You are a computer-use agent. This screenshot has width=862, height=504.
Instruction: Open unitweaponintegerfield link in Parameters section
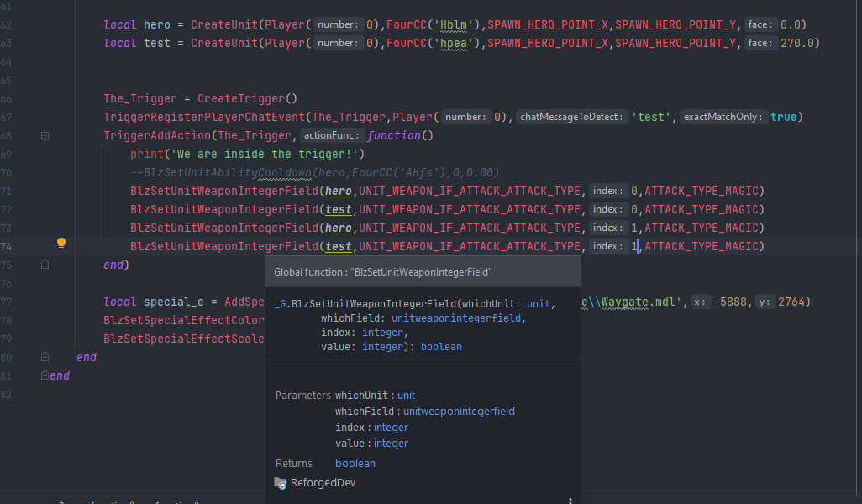(x=459, y=412)
